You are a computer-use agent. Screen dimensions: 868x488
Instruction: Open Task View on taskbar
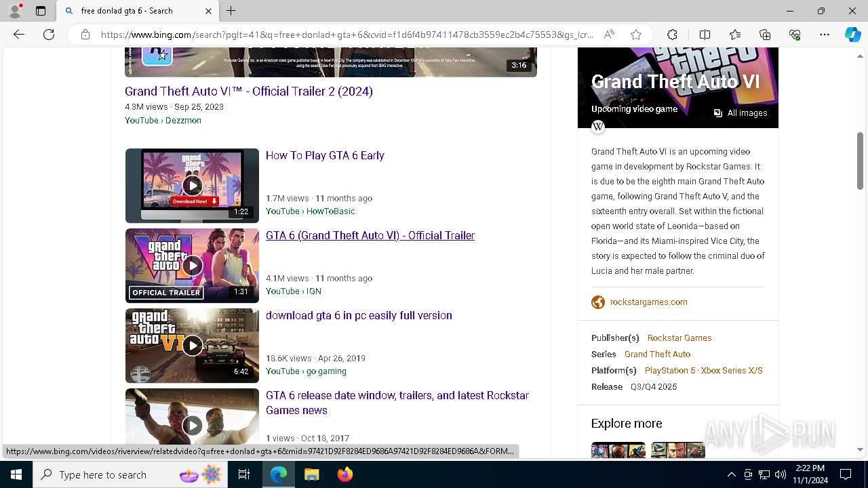tap(244, 474)
